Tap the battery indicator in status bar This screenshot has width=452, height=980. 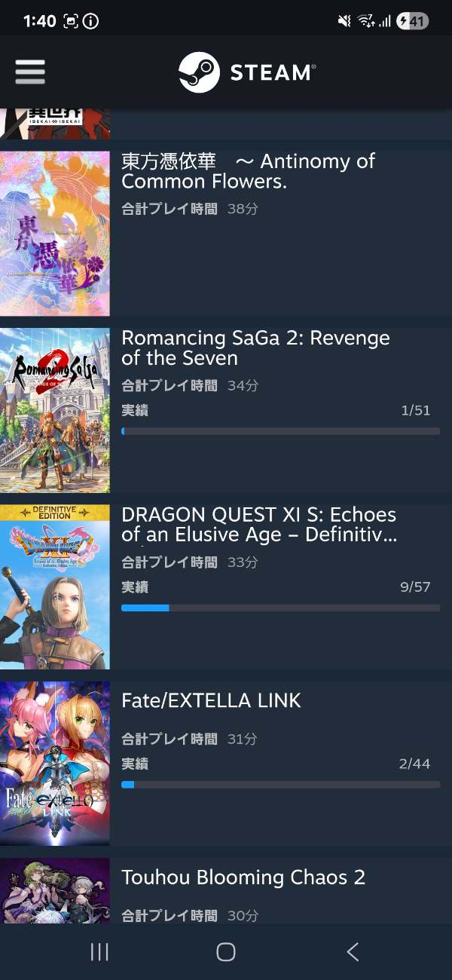(413, 21)
